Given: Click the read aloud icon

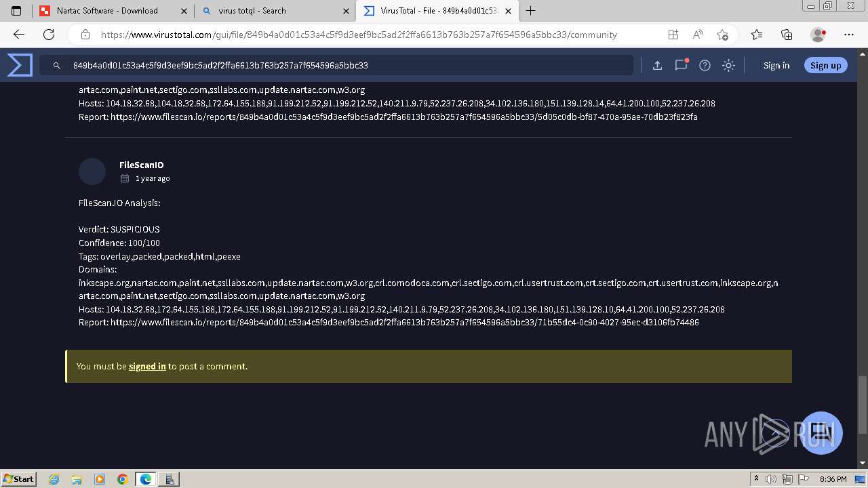Looking at the screenshot, I should click(x=698, y=35).
